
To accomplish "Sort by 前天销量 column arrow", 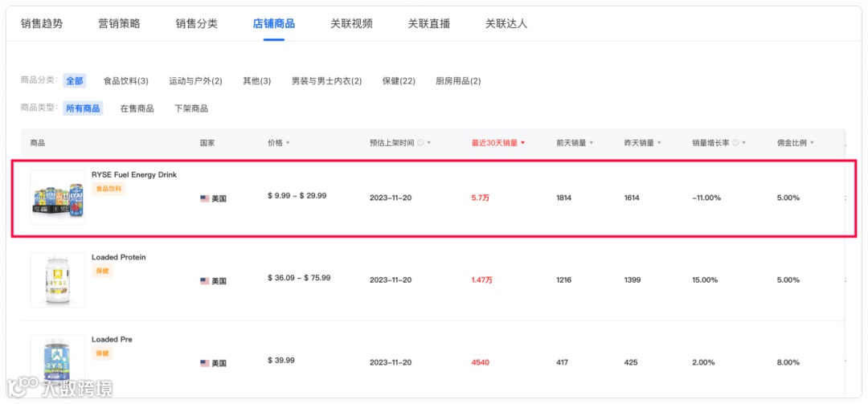I will (x=592, y=143).
